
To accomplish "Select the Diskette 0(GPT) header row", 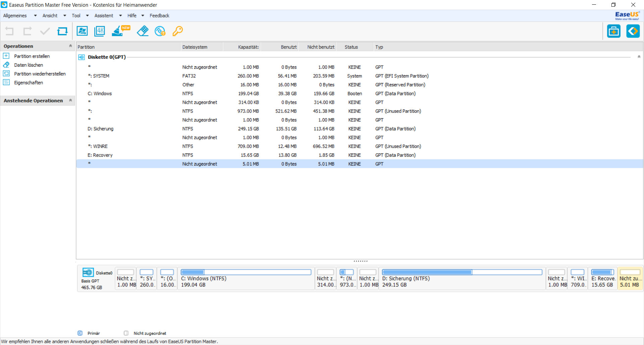I will [359, 57].
